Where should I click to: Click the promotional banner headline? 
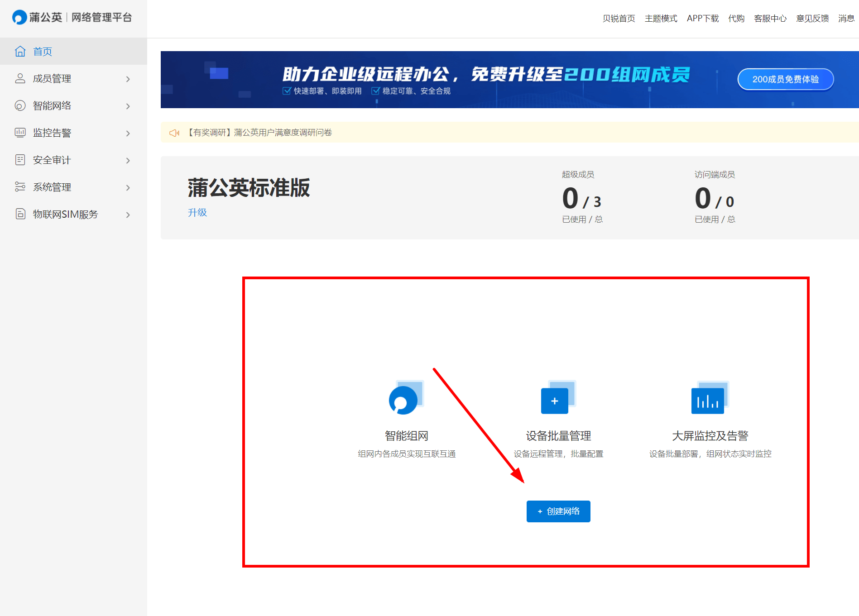[486, 74]
